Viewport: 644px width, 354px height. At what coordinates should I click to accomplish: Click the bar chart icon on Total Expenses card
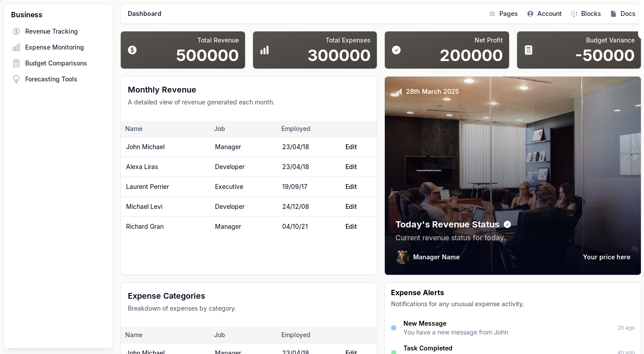pos(264,50)
